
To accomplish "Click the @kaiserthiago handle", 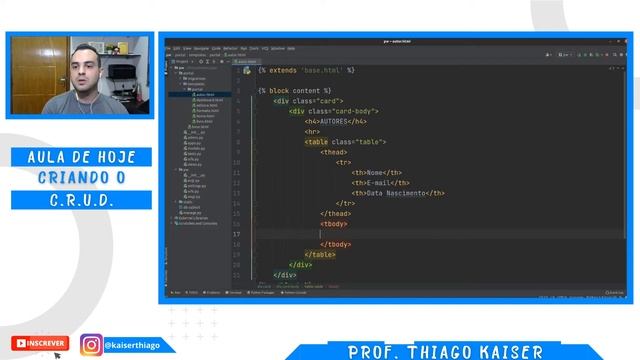I will [132, 345].
